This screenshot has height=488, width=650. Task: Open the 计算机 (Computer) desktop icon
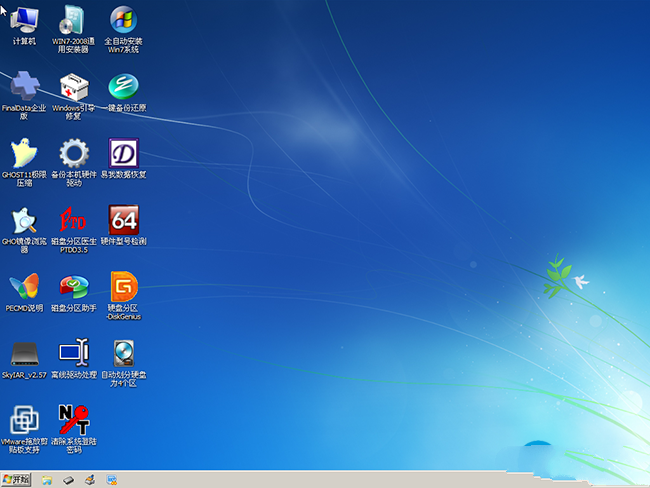pyautogui.click(x=24, y=21)
